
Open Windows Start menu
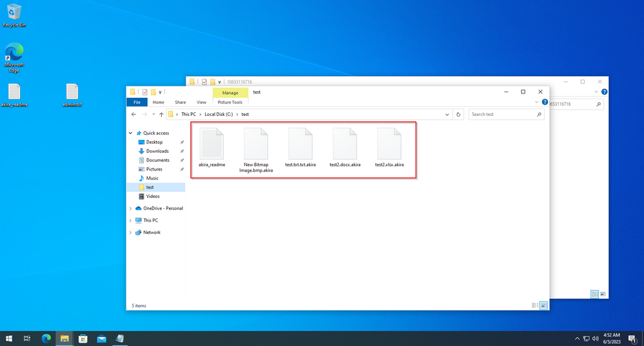(8, 339)
